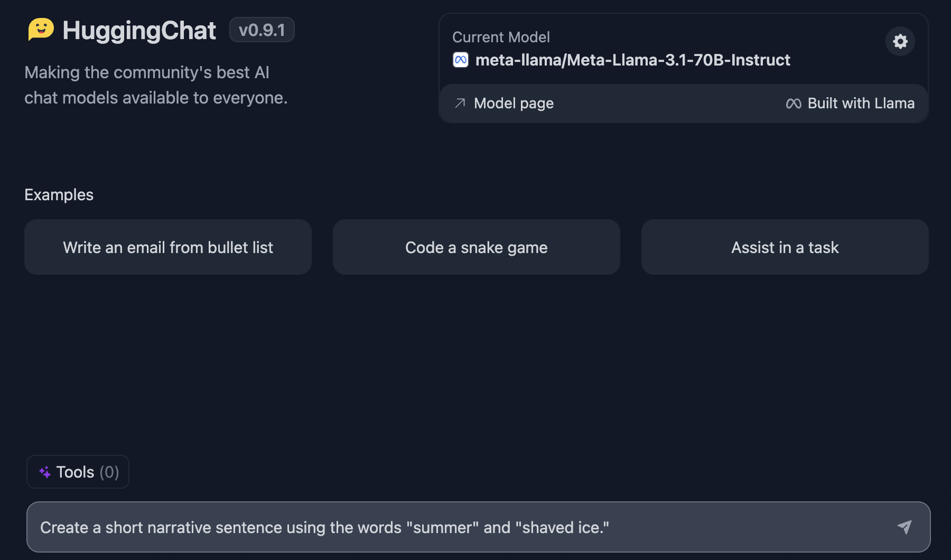
Task: Click the tagline 'Making the community's best AI'
Action: point(147,72)
